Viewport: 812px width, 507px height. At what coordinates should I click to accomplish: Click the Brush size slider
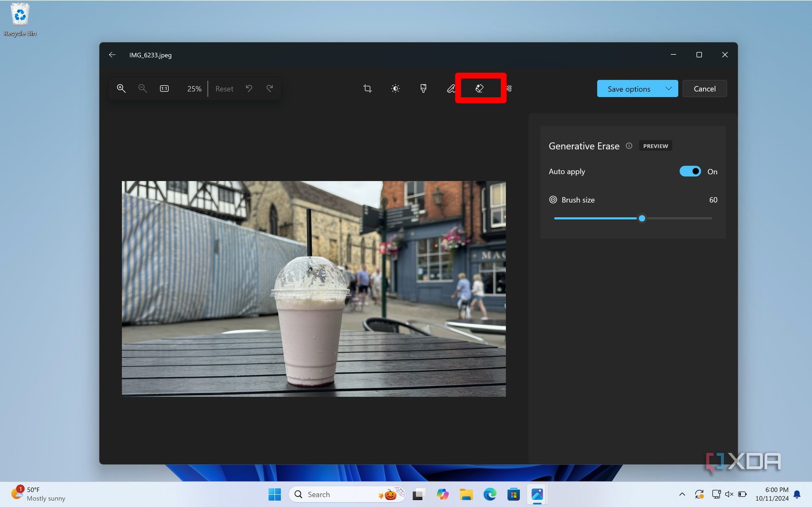point(633,218)
